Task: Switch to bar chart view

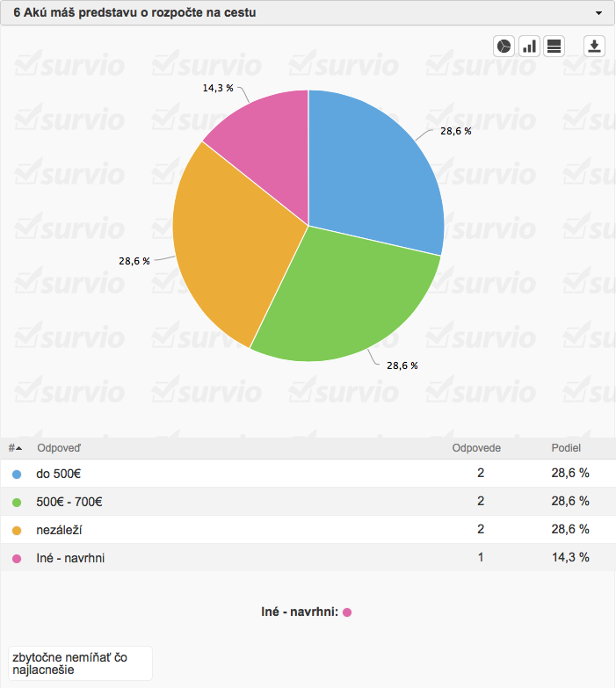Action: (x=529, y=47)
